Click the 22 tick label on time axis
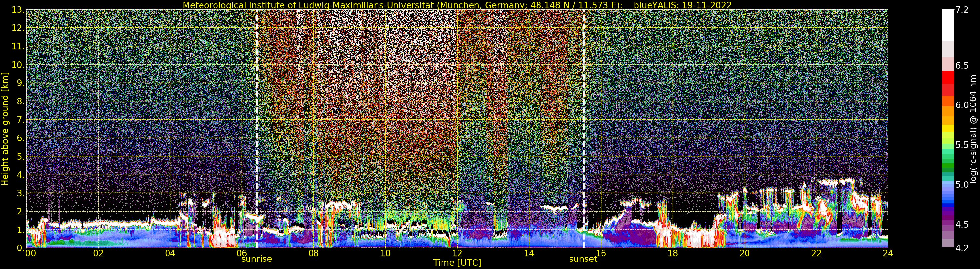This screenshot has height=269, width=980. 816,253
